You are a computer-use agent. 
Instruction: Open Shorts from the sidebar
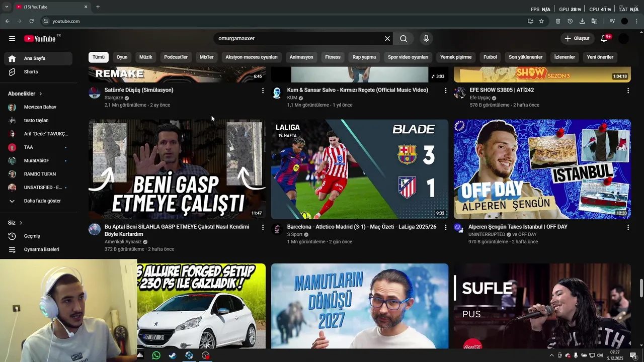tap(38, 72)
